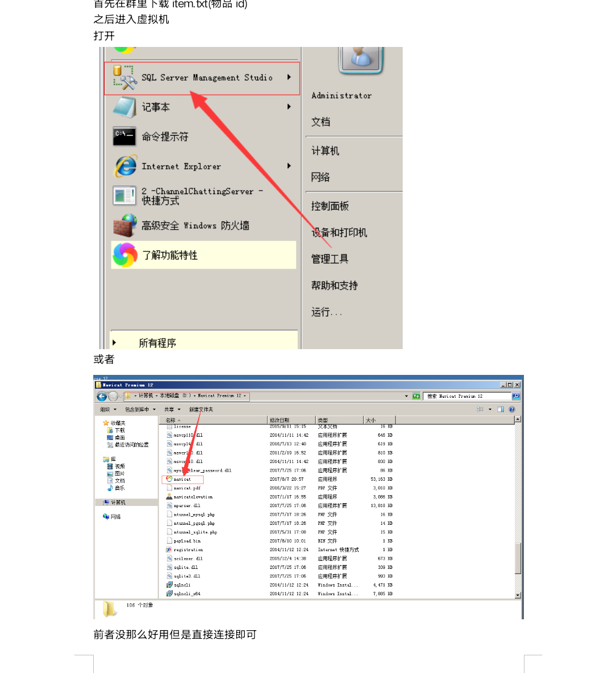Select 图片 library in sidebar

click(120, 474)
